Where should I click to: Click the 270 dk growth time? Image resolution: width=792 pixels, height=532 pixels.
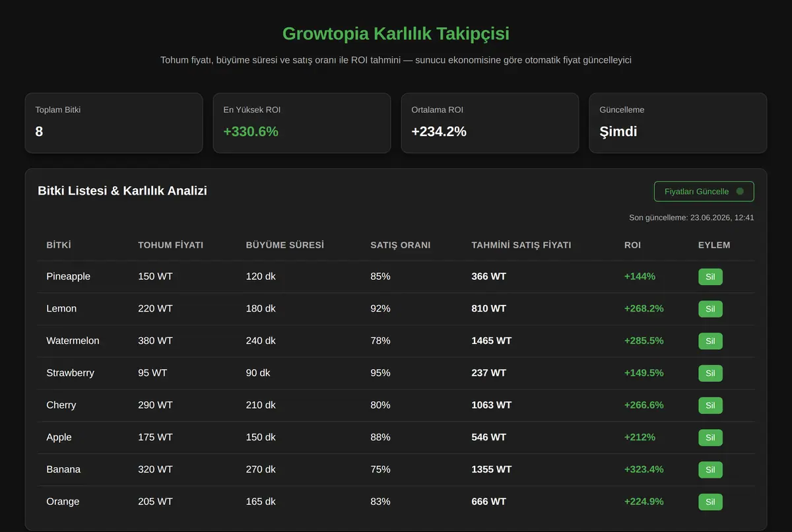[x=261, y=470]
